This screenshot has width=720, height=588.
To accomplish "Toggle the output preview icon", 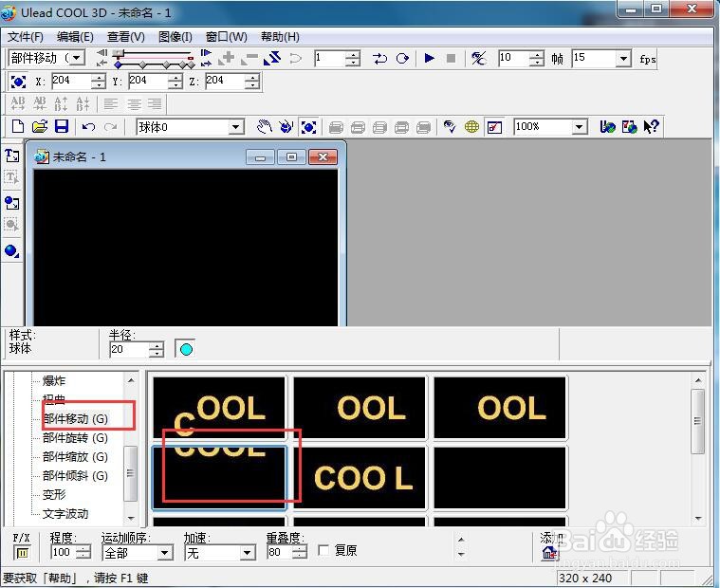I will point(494,127).
